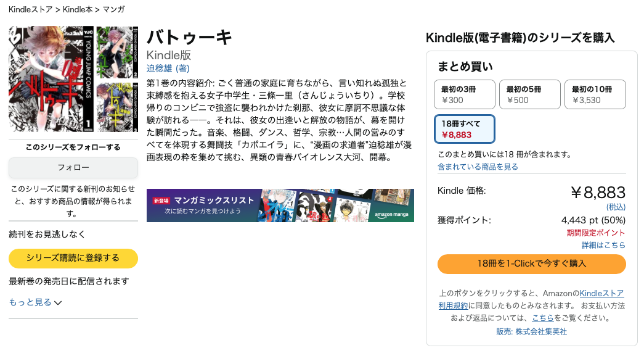Select the 最初の3冊 ¥300 bundle option
This screenshot has height=353, width=644.
pyautogui.click(x=465, y=94)
